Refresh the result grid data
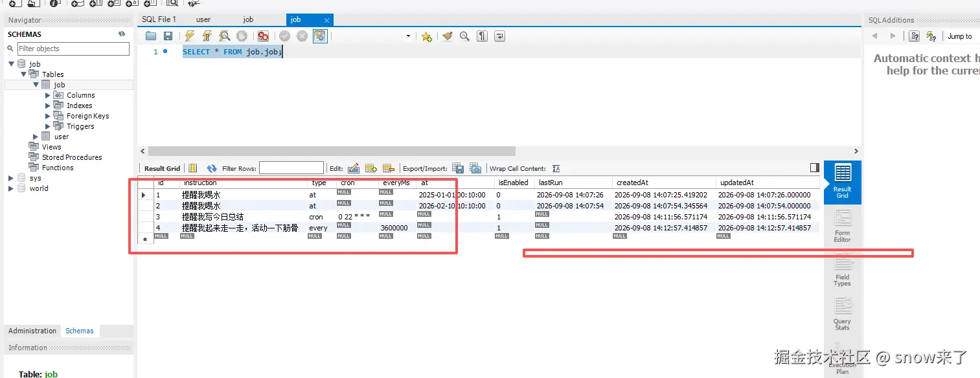Image resolution: width=980 pixels, height=378 pixels. click(x=211, y=168)
